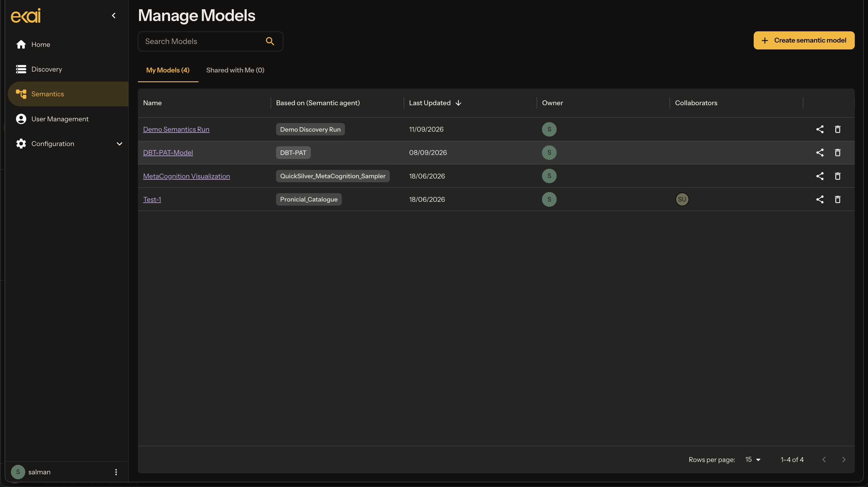Screen dimensions: 868x487
Task: Open Discovery in the sidebar
Action: [68, 69]
